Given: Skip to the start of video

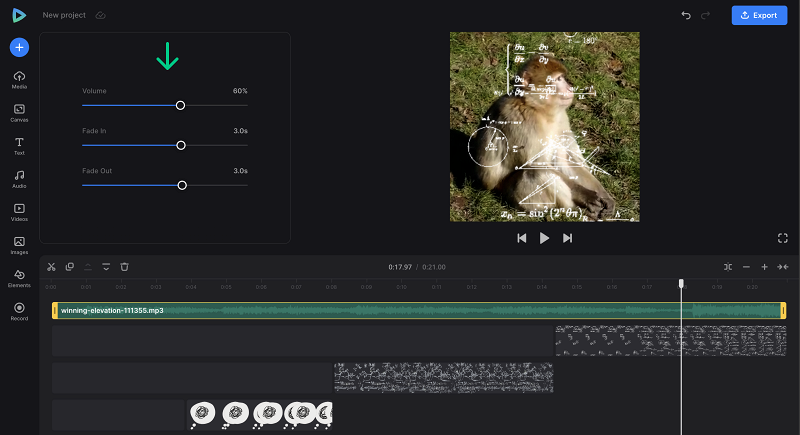Looking at the screenshot, I should pos(521,238).
